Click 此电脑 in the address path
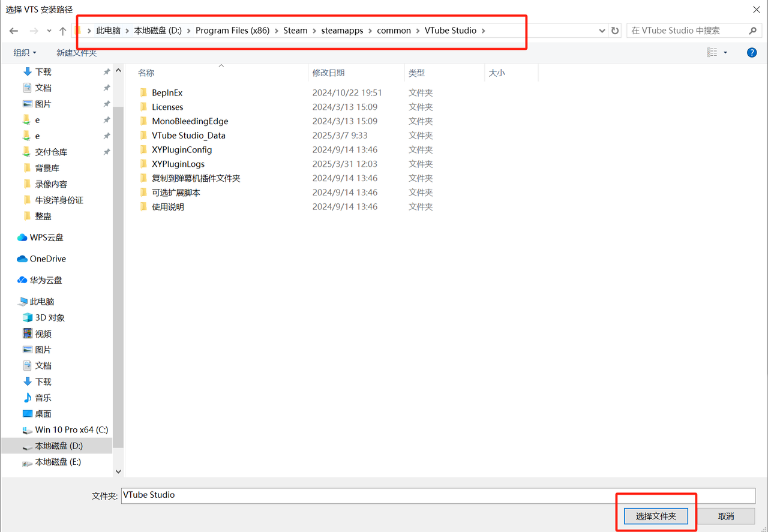 [x=108, y=31]
